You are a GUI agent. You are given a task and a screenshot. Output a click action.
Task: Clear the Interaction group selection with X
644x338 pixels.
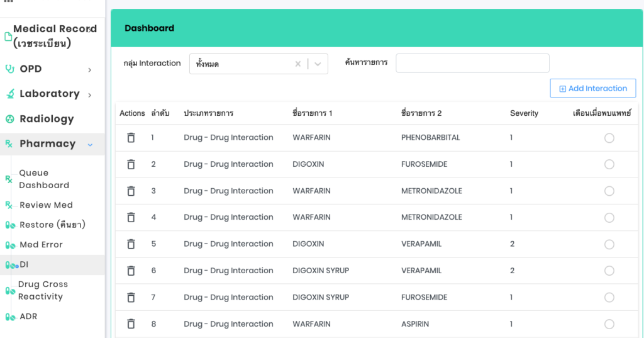pyautogui.click(x=298, y=64)
